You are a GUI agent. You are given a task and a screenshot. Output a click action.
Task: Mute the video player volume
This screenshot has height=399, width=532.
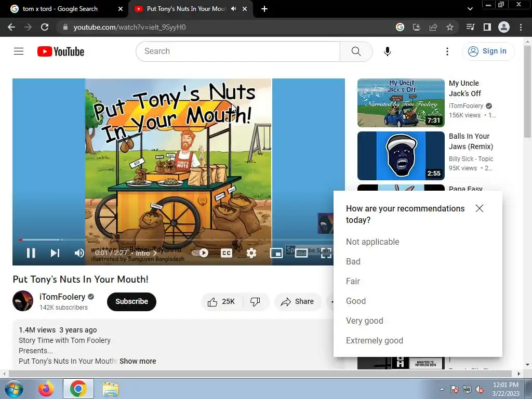pos(79,253)
